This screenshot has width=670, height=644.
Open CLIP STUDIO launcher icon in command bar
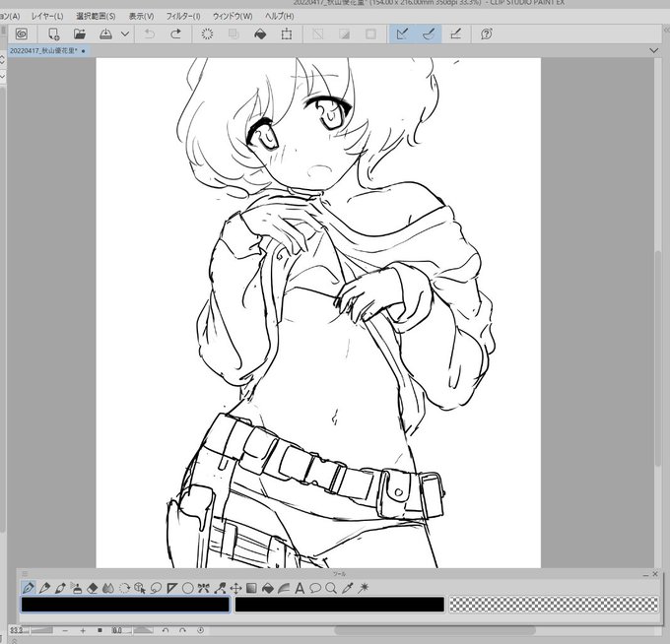[x=22, y=33]
